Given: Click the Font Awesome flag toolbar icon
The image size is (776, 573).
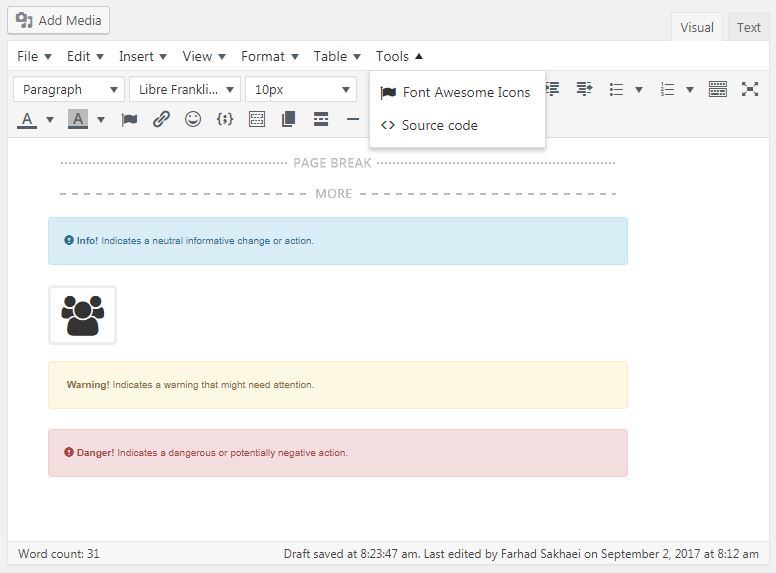Looking at the screenshot, I should point(129,119).
